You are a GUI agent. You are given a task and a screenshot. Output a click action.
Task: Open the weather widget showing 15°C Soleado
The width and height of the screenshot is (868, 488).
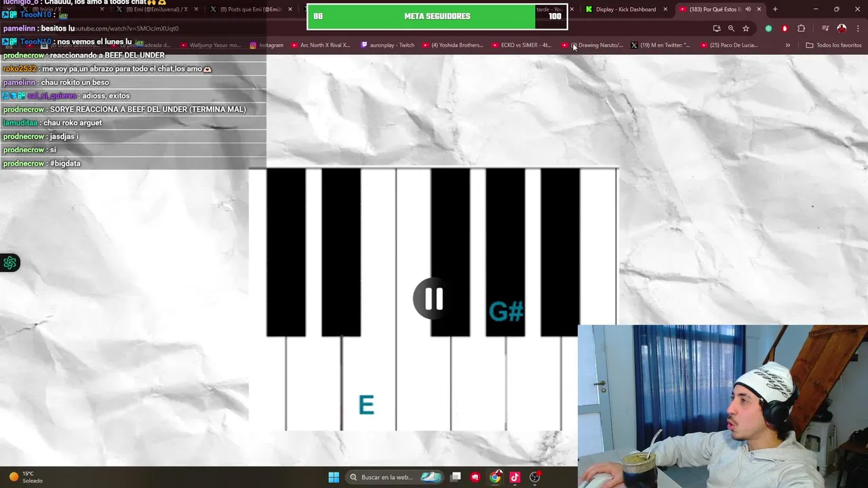coord(25,477)
